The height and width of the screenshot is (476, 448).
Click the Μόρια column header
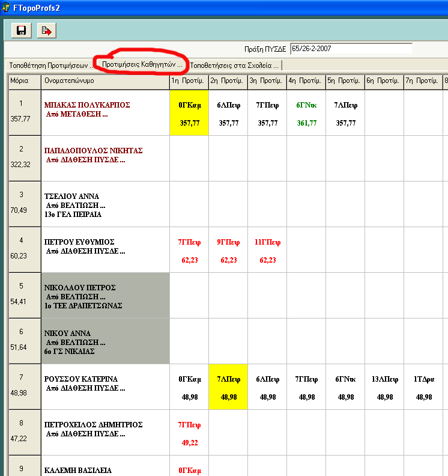coord(24,80)
